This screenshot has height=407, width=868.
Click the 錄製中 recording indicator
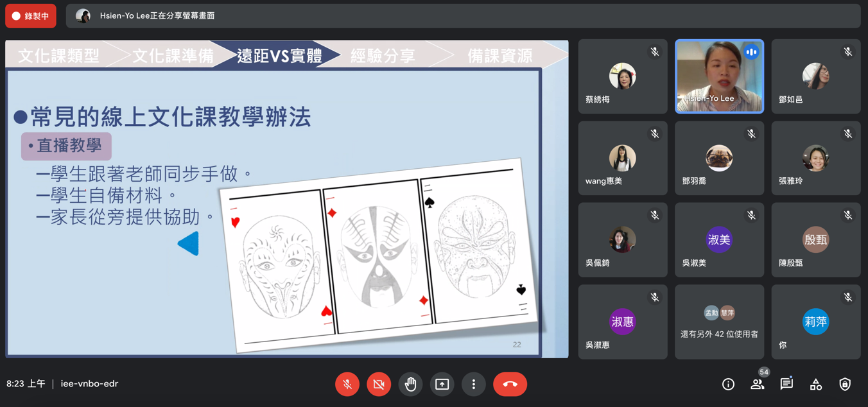click(x=30, y=15)
